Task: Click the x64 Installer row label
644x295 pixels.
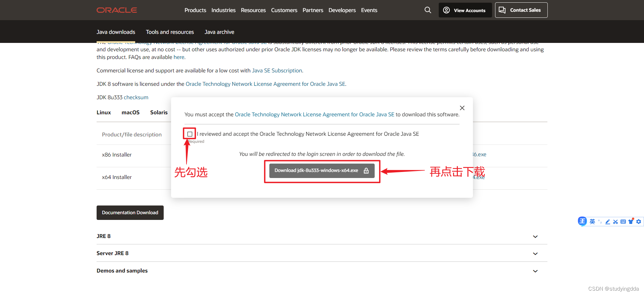Action: (117, 177)
